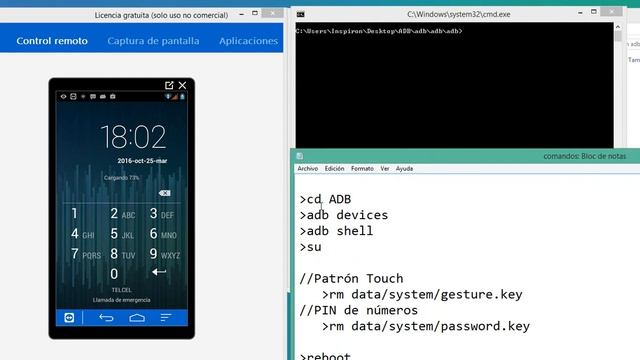Click TeamViewer icon in phone navigation bar
640x360 pixels.
[69, 318]
